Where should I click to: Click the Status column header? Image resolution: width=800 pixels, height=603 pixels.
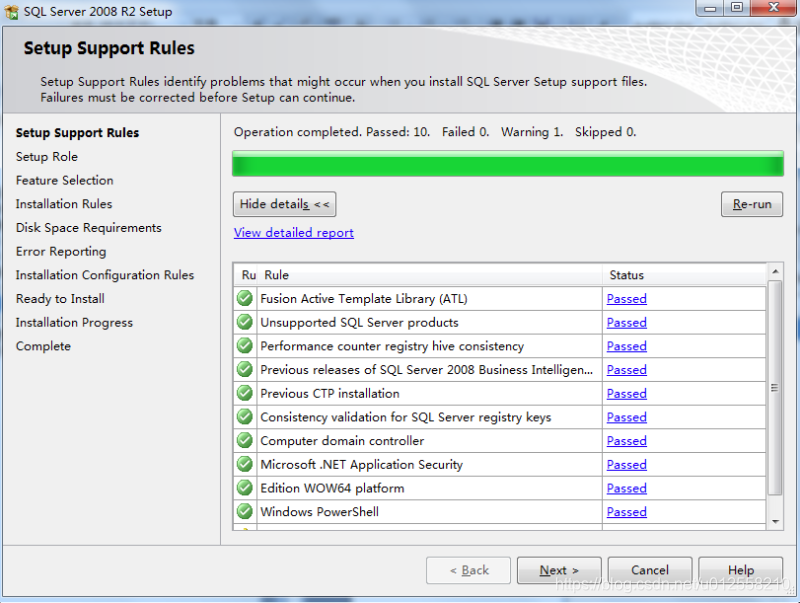coord(684,275)
